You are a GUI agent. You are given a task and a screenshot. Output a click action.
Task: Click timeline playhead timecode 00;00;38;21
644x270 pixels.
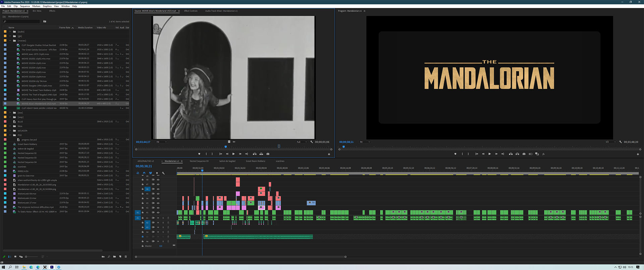[x=144, y=166]
